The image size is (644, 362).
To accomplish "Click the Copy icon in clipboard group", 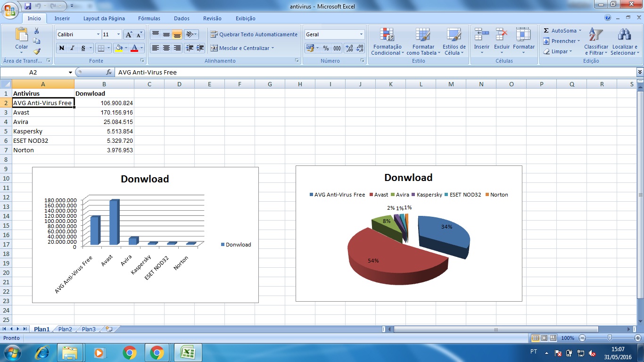I will click(37, 41).
